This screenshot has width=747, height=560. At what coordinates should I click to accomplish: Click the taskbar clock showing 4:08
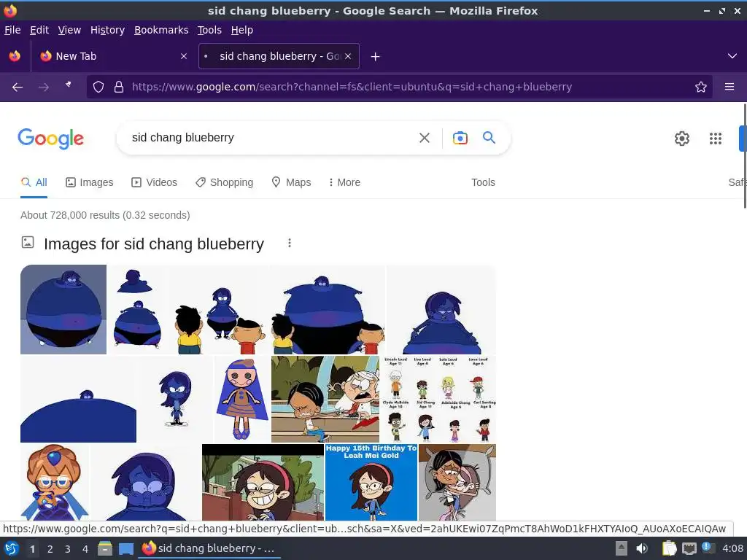pos(732,548)
